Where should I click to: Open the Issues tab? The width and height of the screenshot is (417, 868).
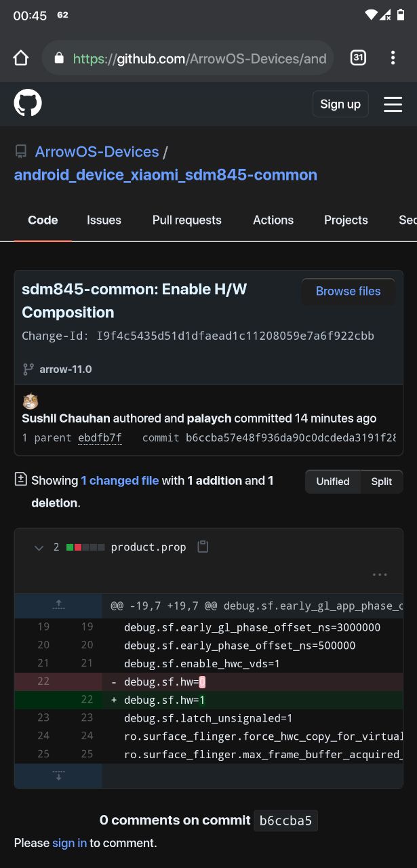pos(104,220)
